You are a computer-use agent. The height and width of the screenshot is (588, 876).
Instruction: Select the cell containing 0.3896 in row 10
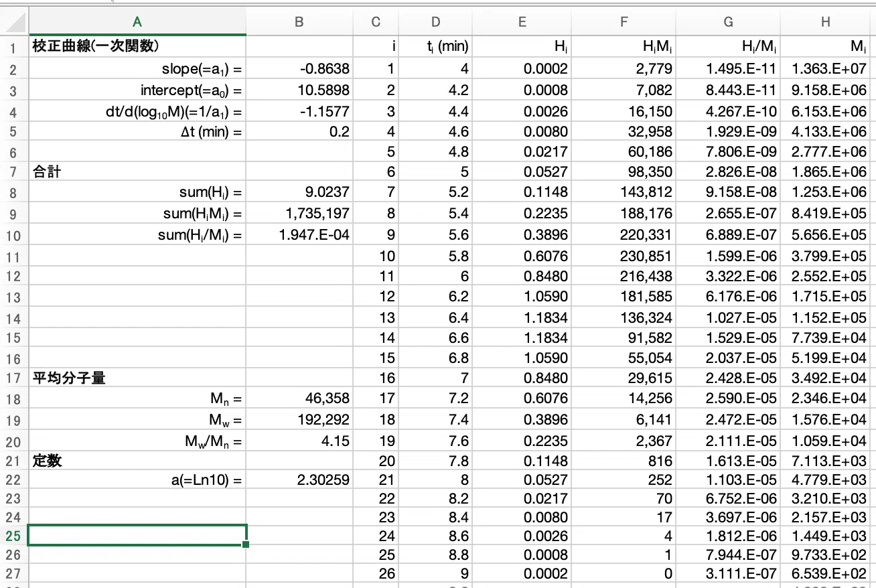(x=522, y=235)
